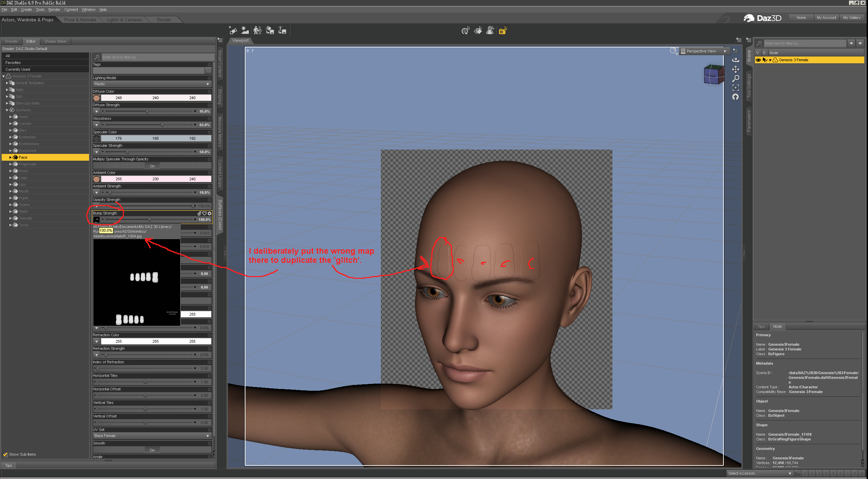
Task: Click the Transfer Utility figures icon
Action: coord(257,31)
